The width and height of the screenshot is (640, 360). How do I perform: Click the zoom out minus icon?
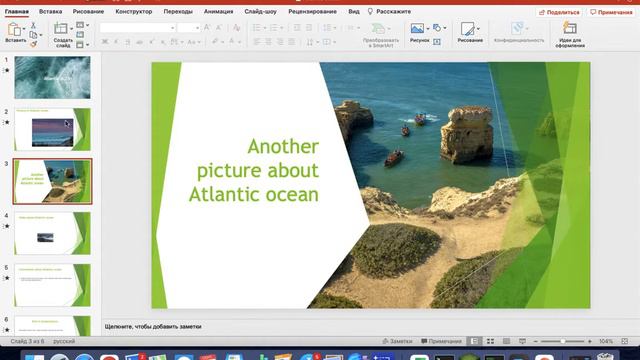click(536, 341)
